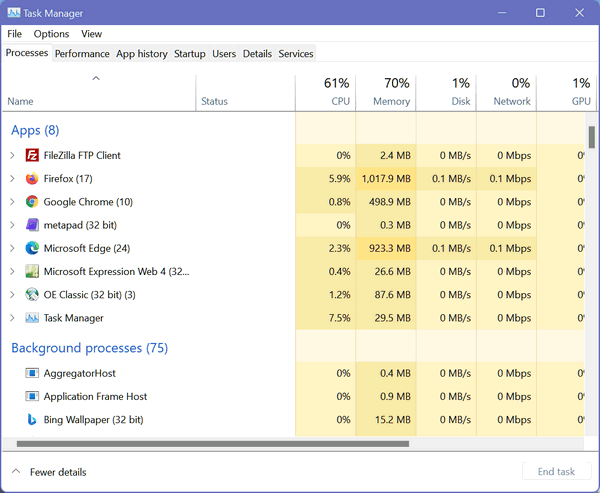600x493 pixels.
Task: Switch to the Performance tab
Action: click(x=82, y=54)
